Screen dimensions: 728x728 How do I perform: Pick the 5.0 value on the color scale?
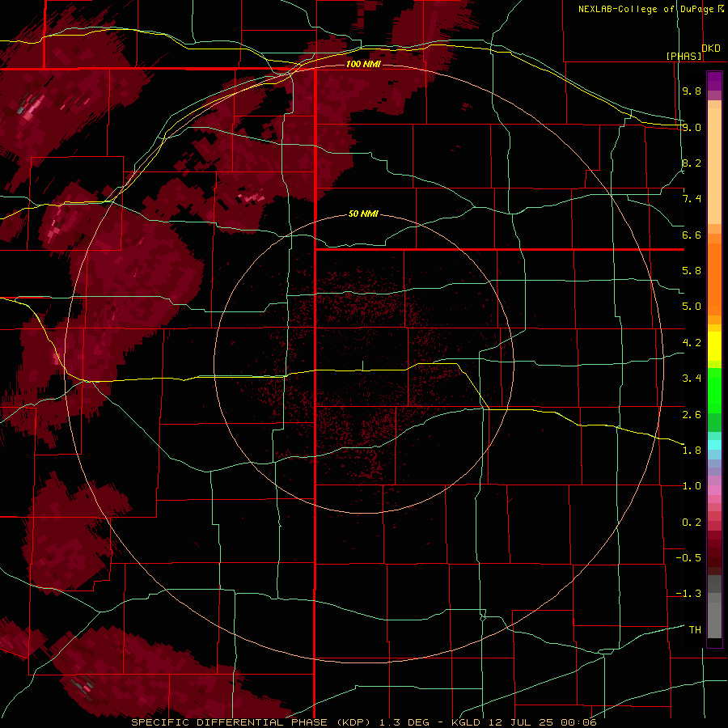click(692, 307)
